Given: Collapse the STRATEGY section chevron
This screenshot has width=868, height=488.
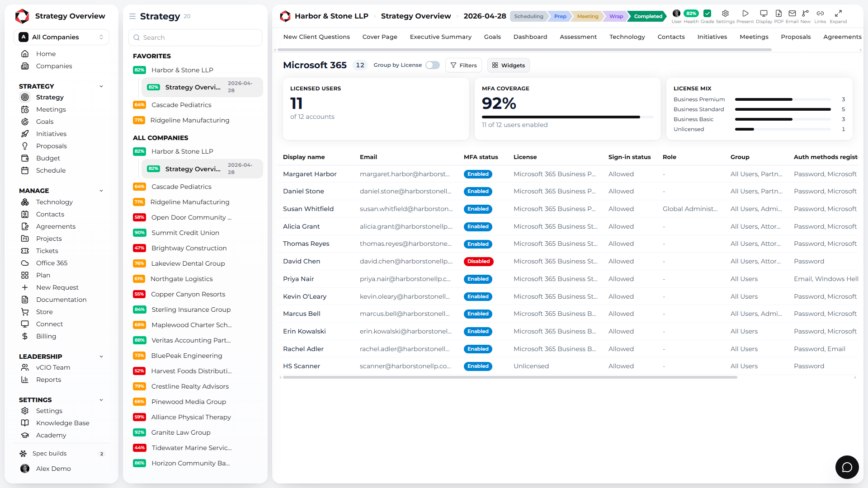Looking at the screenshot, I should (x=101, y=86).
